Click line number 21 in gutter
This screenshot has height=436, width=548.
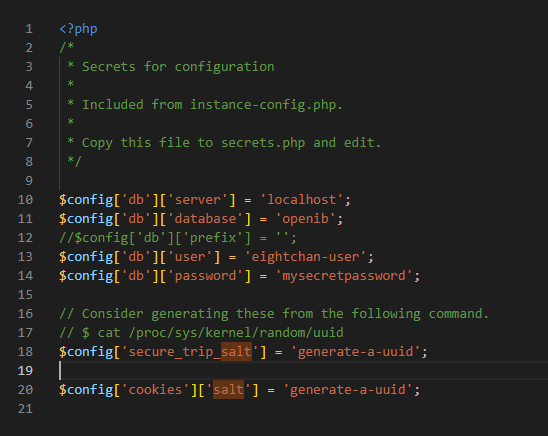(x=26, y=408)
